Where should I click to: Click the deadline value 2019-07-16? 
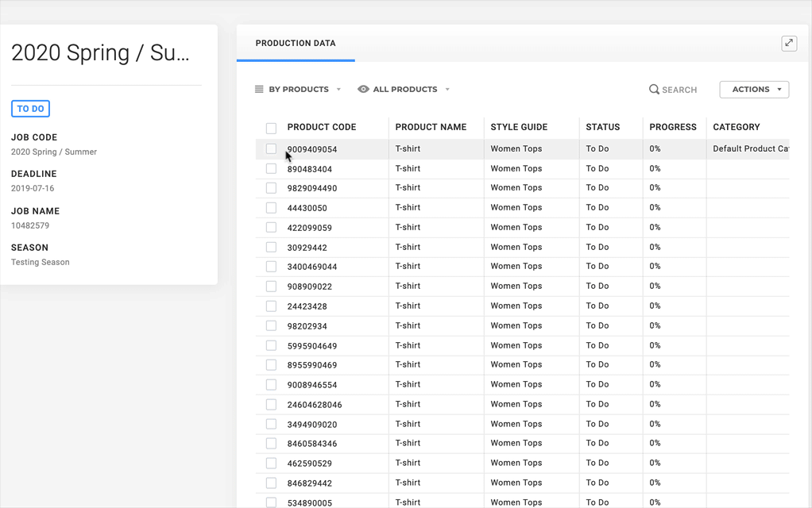tap(33, 188)
